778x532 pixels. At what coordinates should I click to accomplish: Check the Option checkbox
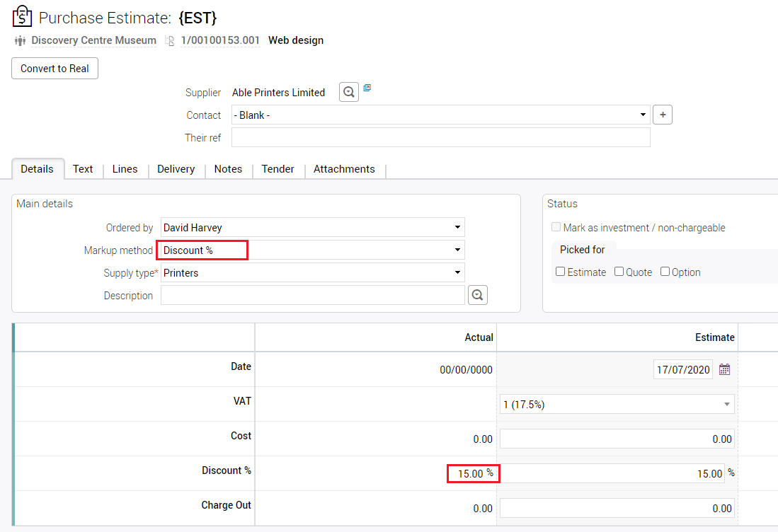pos(665,272)
